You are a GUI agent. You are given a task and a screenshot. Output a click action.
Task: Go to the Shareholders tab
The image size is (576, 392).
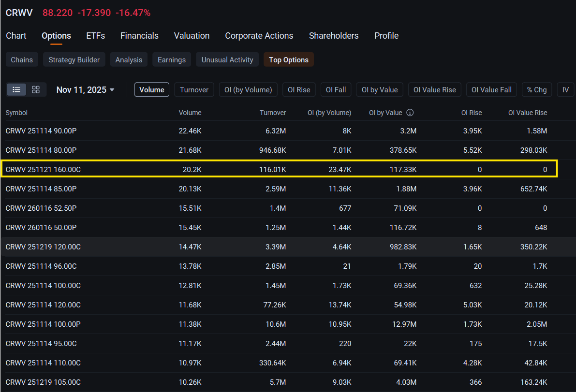pyautogui.click(x=334, y=36)
